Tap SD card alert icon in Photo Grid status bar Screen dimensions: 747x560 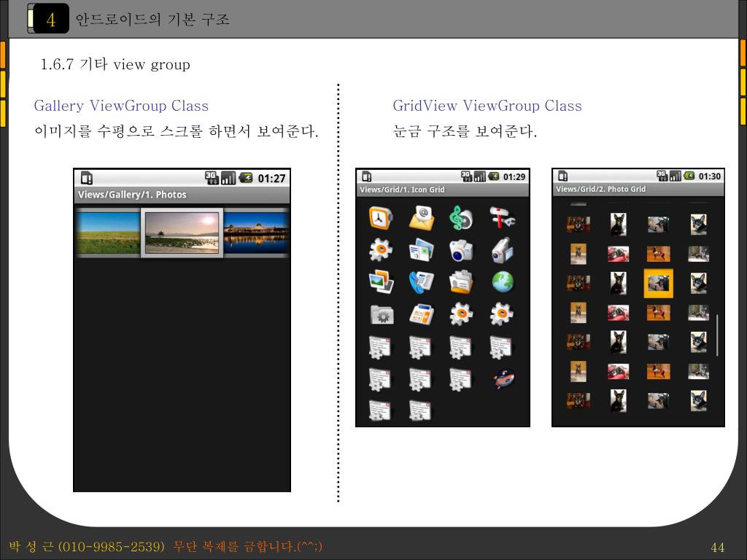562,176
